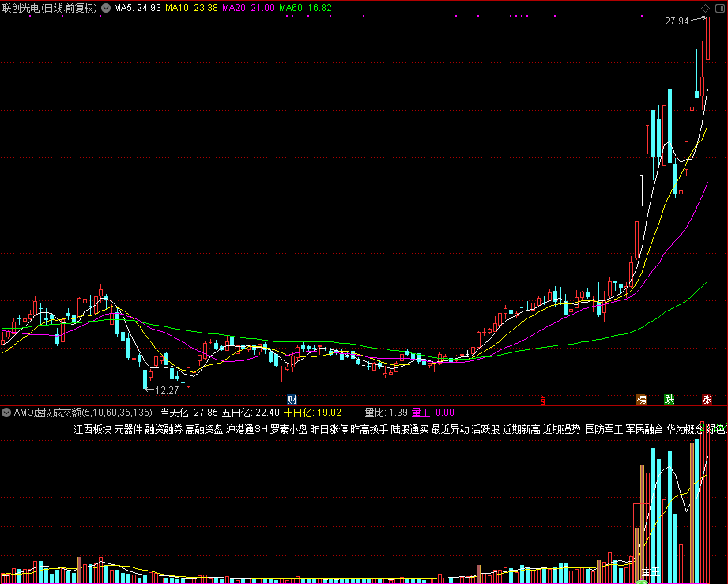Select the MA5 moving average label
The height and width of the screenshot is (584, 728).
pyautogui.click(x=138, y=8)
